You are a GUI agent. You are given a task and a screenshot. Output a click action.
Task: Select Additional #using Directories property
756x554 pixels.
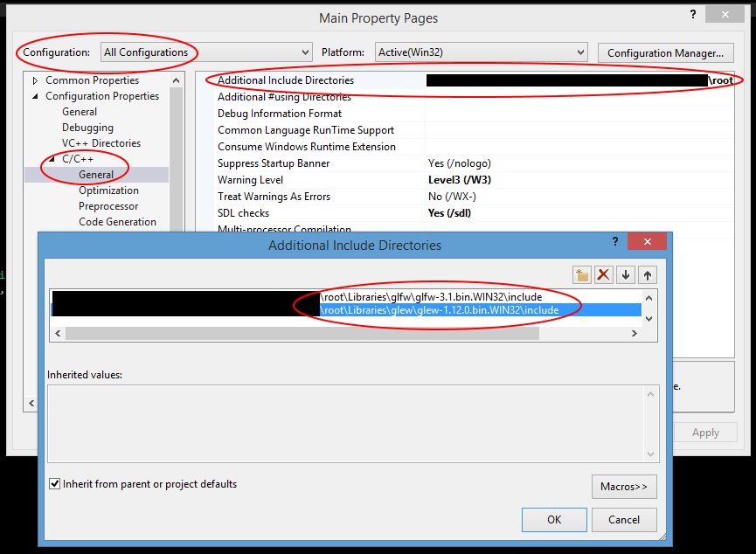click(284, 97)
